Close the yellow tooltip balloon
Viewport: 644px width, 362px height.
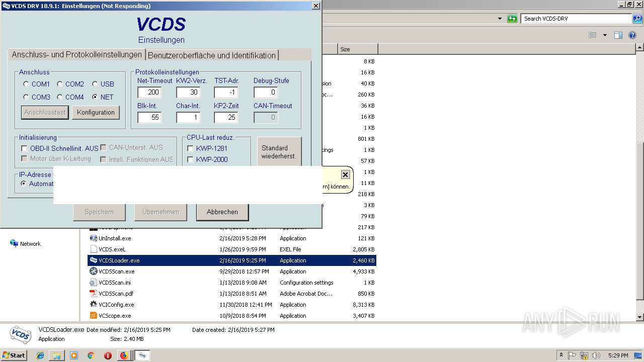pyautogui.click(x=345, y=174)
